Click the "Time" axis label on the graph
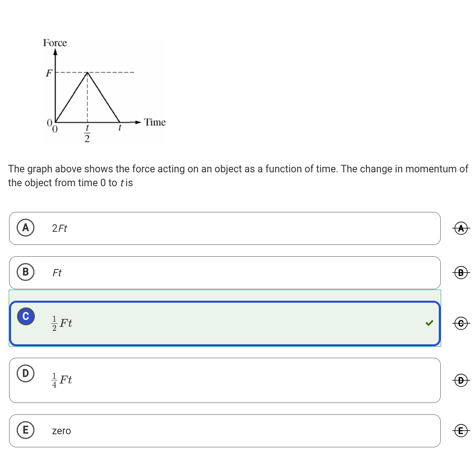This screenshot has width=476, height=458. tap(155, 122)
